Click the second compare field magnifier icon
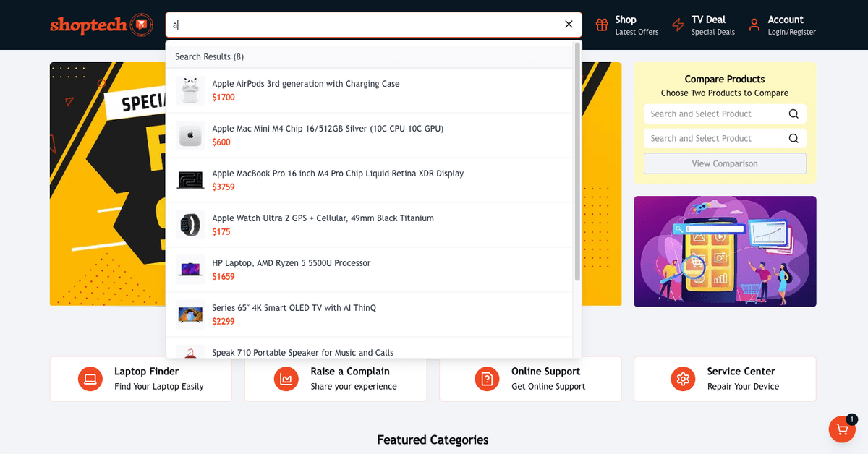The image size is (868, 454). pos(793,139)
